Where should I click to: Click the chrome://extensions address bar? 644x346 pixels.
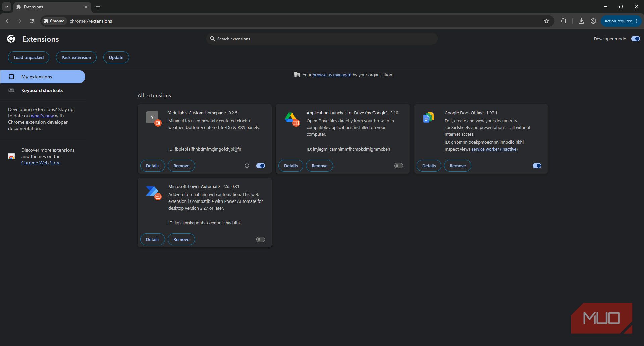[x=297, y=21]
